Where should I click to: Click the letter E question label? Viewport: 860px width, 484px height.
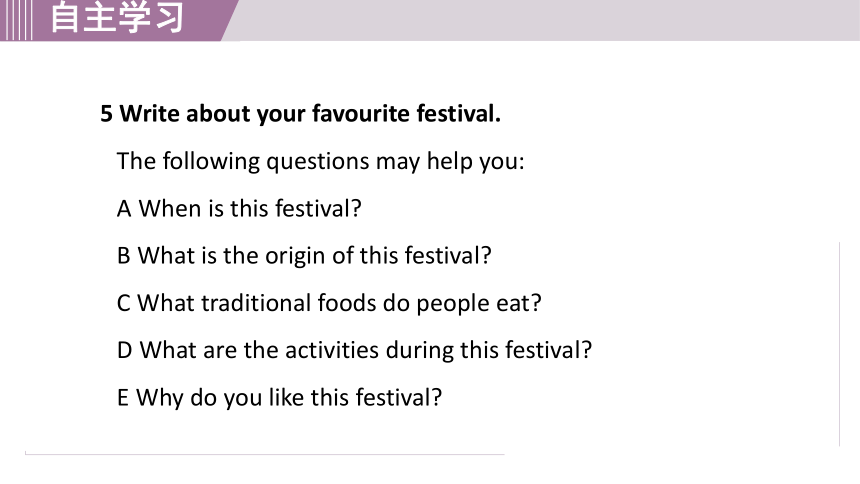123,398
